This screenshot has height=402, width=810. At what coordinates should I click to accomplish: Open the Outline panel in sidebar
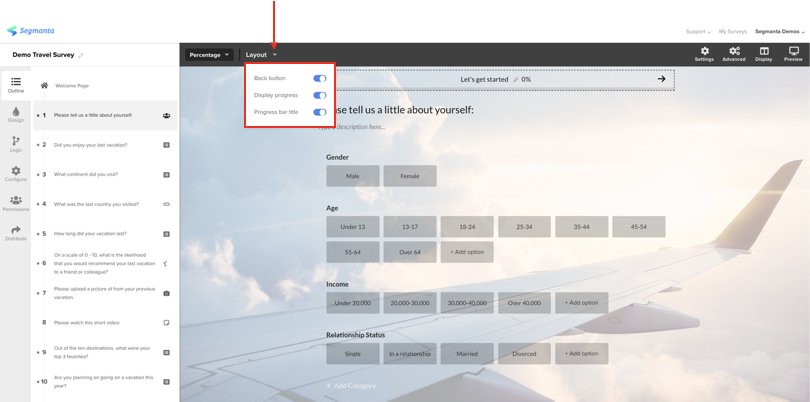pos(16,85)
